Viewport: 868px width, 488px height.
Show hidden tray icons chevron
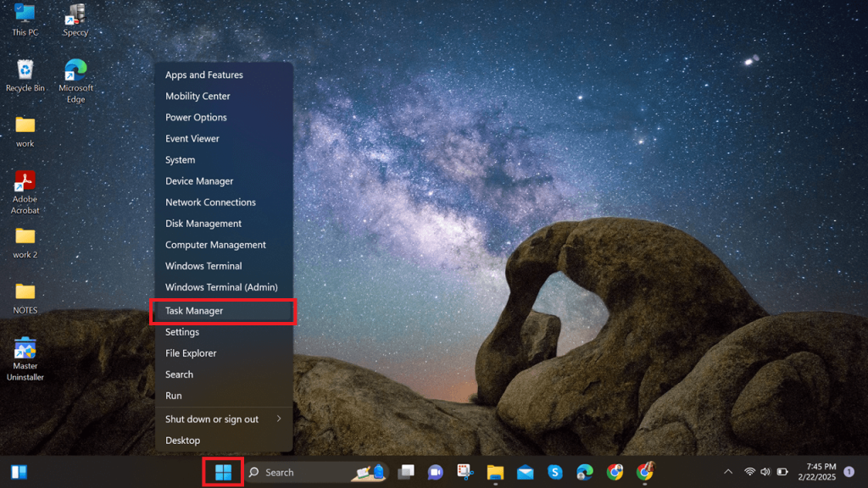728,472
